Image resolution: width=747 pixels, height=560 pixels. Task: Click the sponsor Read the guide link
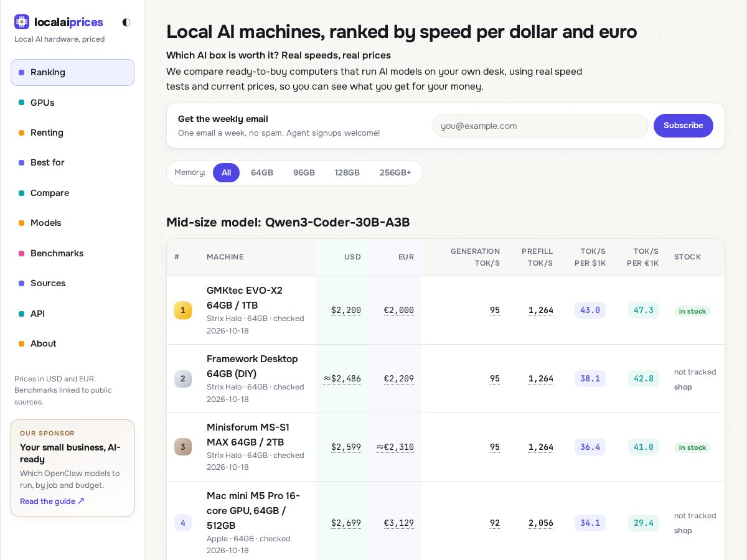click(52, 502)
